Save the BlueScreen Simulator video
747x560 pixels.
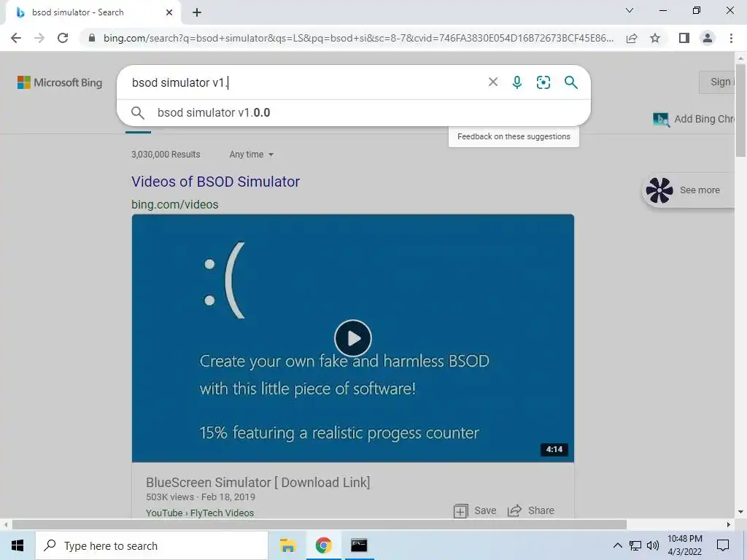(x=475, y=510)
